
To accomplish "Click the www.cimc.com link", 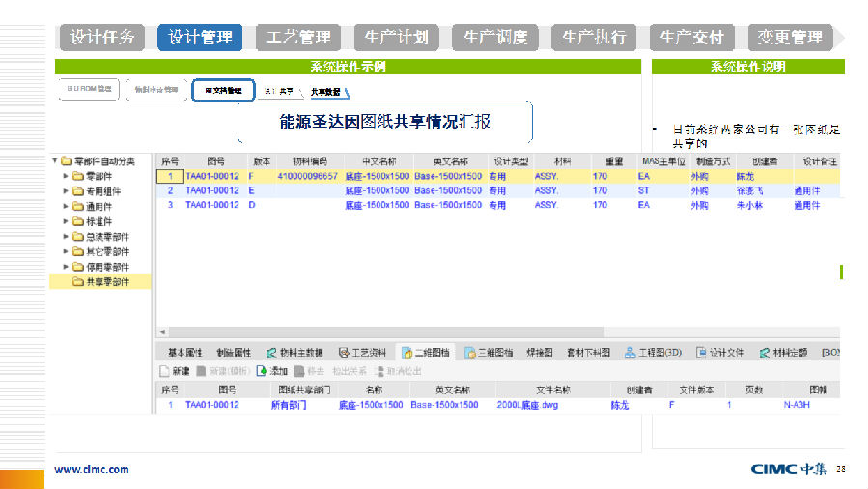I will (91, 470).
